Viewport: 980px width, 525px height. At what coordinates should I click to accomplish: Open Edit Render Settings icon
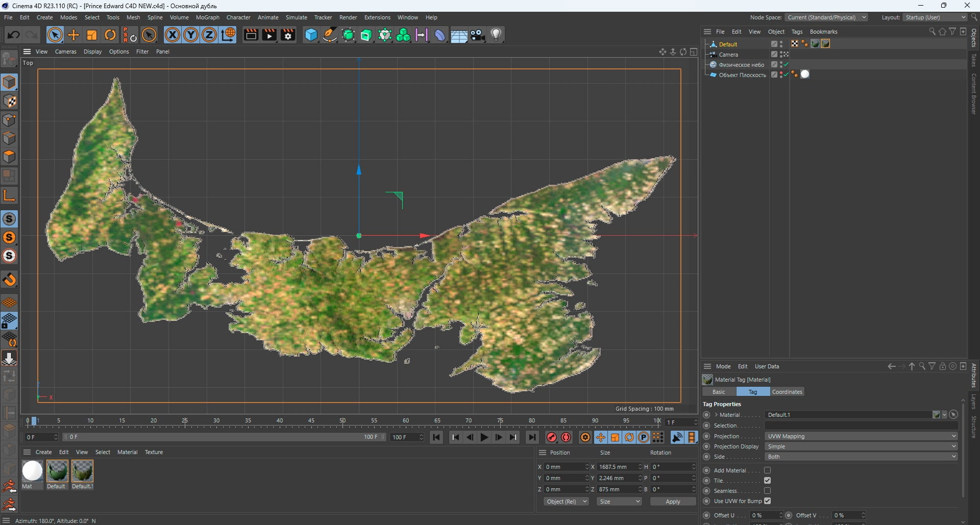[x=288, y=35]
